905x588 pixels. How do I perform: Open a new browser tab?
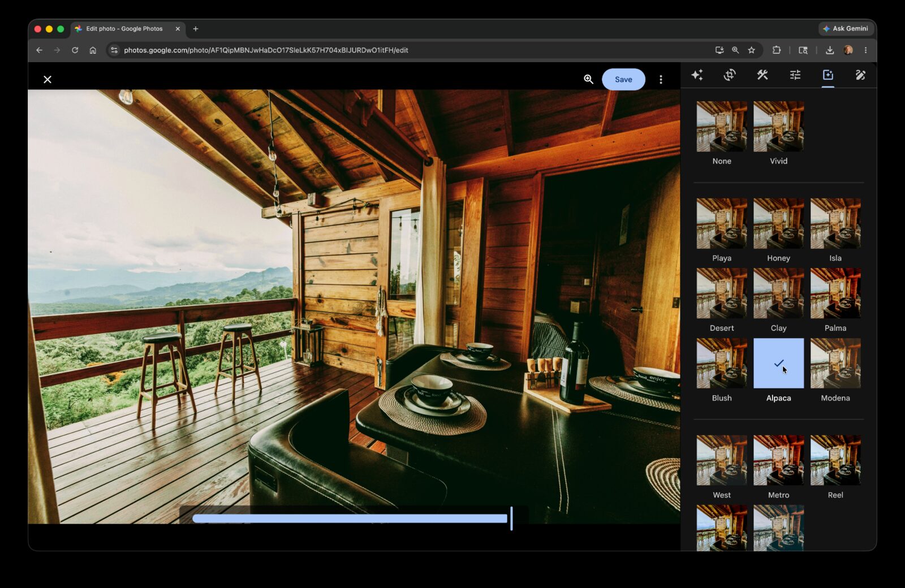point(196,29)
